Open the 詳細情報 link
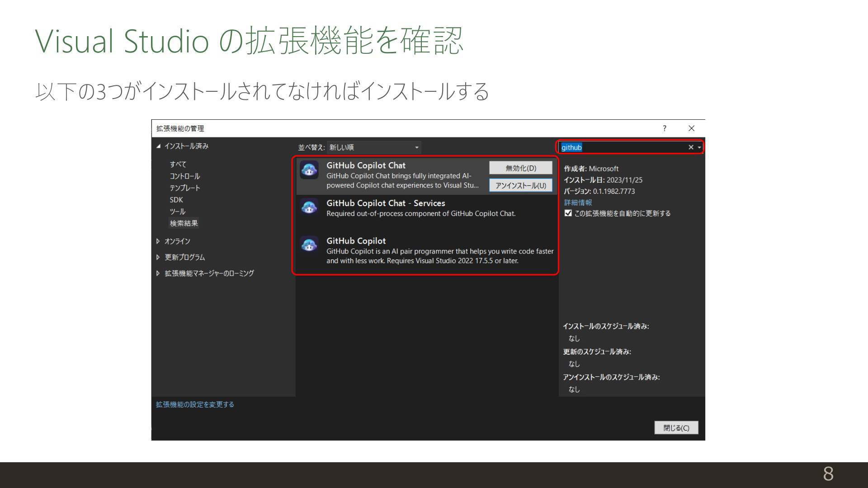The height and width of the screenshot is (488, 868). (x=578, y=202)
